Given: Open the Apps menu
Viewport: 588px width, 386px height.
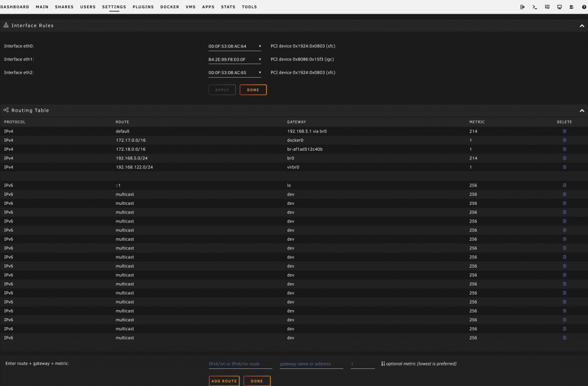Looking at the screenshot, I should point(208,6).
